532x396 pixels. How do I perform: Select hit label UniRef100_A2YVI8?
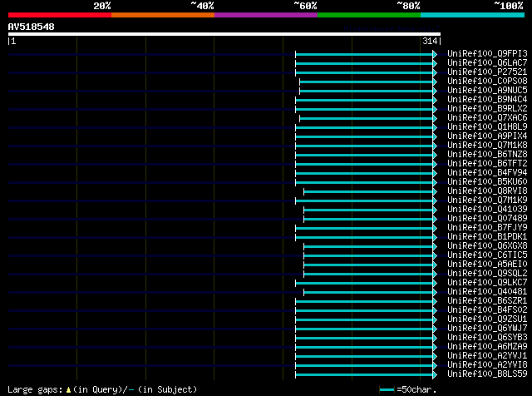[487, 365]
